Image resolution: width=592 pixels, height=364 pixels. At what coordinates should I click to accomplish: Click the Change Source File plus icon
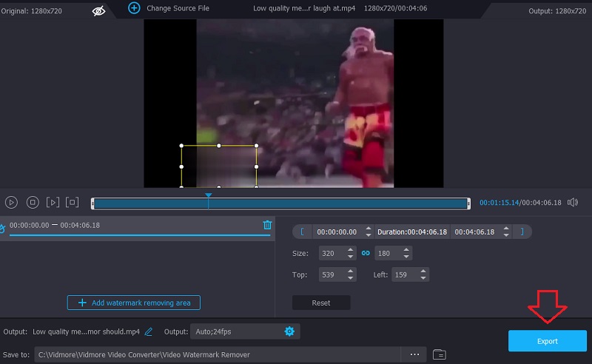coord(134,8)
